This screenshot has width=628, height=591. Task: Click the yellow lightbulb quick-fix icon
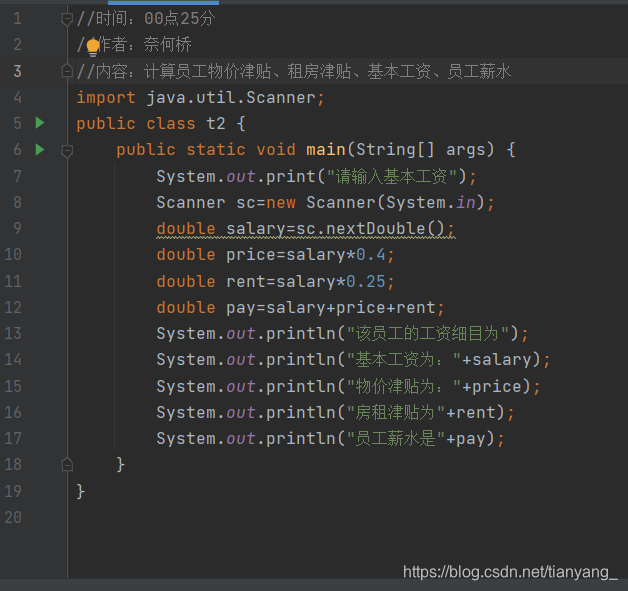pyautogui.click(x=93, y=47)
